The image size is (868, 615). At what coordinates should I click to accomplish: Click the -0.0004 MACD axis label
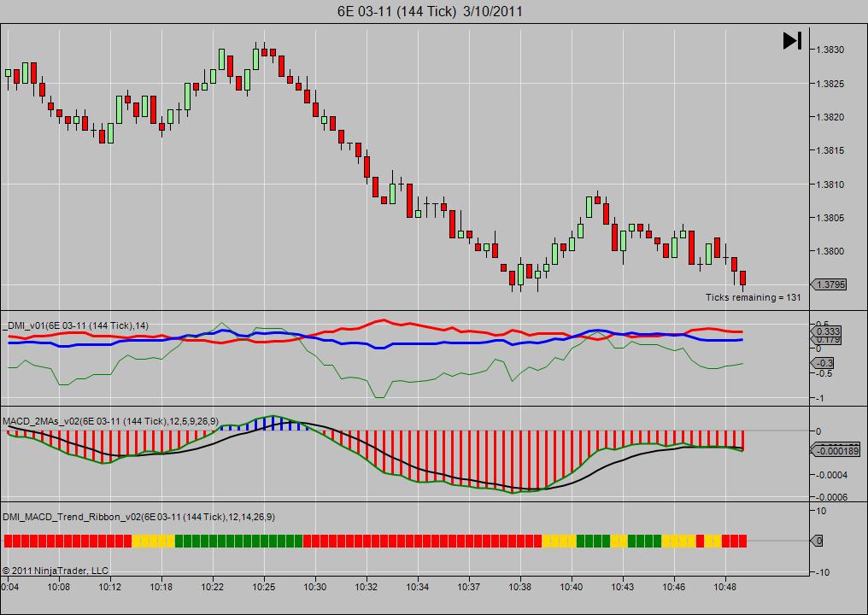point(832,475)
